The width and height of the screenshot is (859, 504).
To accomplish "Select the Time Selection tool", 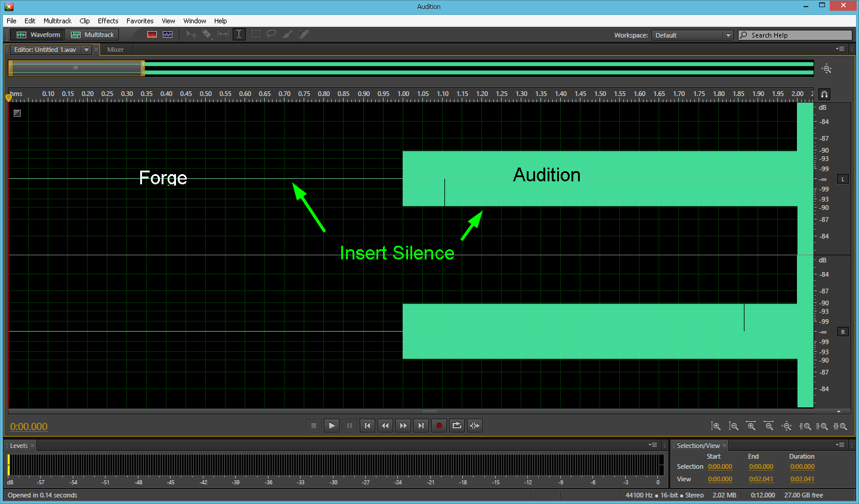I will (x=239, y=35).
